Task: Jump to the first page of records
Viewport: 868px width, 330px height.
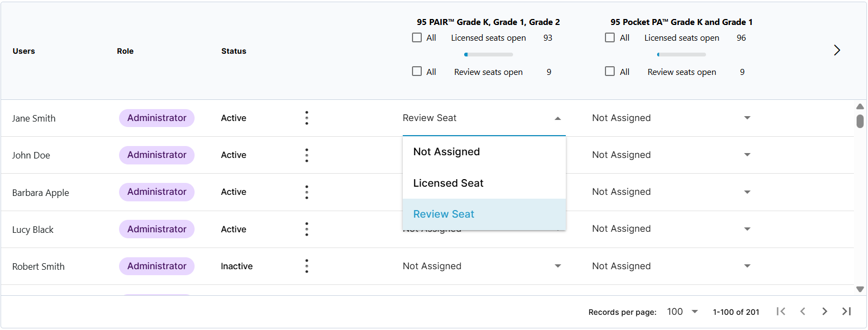Action: [x=780, y=312]
